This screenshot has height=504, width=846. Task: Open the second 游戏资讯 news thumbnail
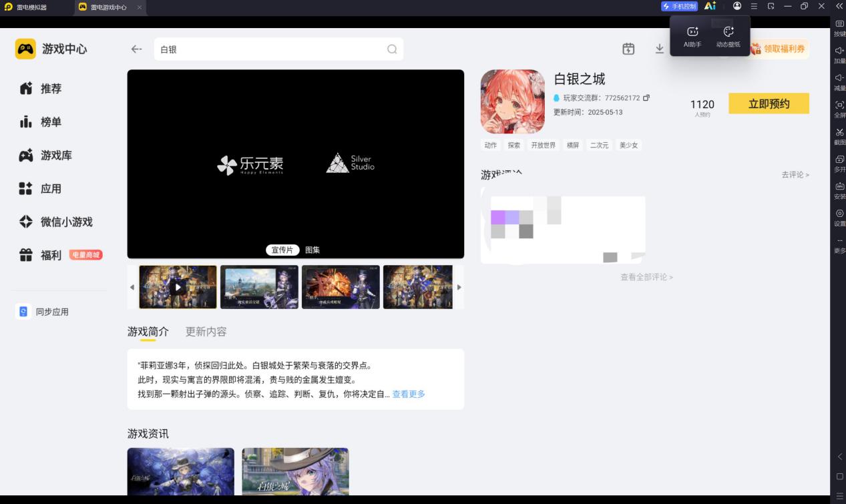pos(295,471)
